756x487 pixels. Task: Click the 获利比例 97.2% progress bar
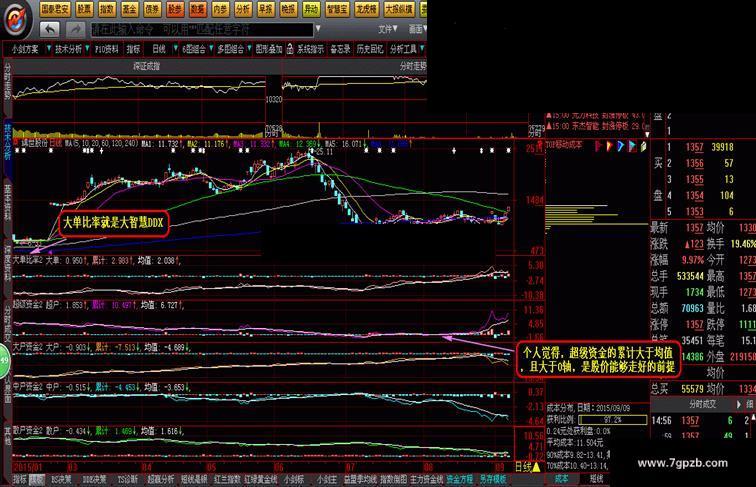(612, 420)
